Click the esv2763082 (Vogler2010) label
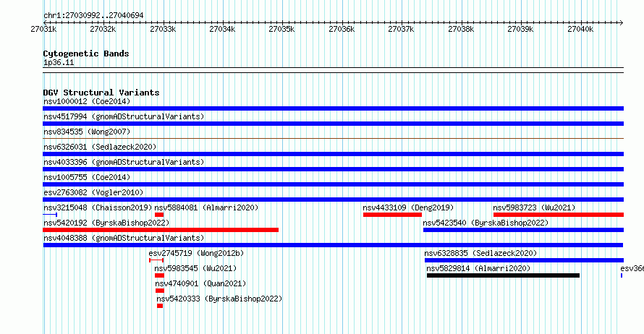The width and height of the screenshot is (644, 334). coord(93,192)
